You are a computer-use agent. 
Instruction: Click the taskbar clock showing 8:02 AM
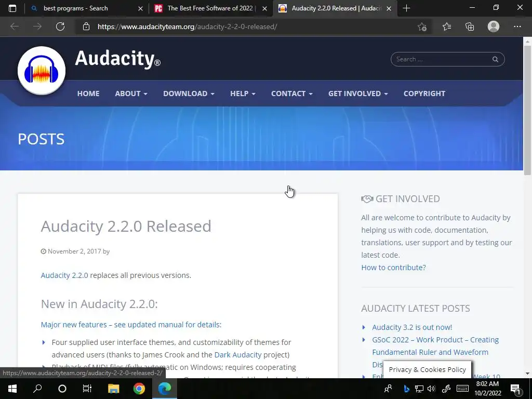point(487,389)
